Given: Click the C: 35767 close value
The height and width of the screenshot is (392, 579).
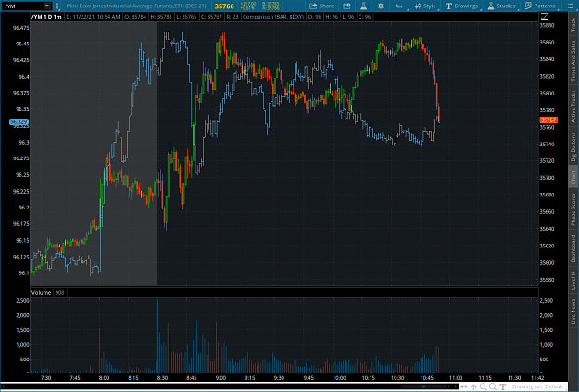Looking at the screenshot, I should click(x=211, y=17).
